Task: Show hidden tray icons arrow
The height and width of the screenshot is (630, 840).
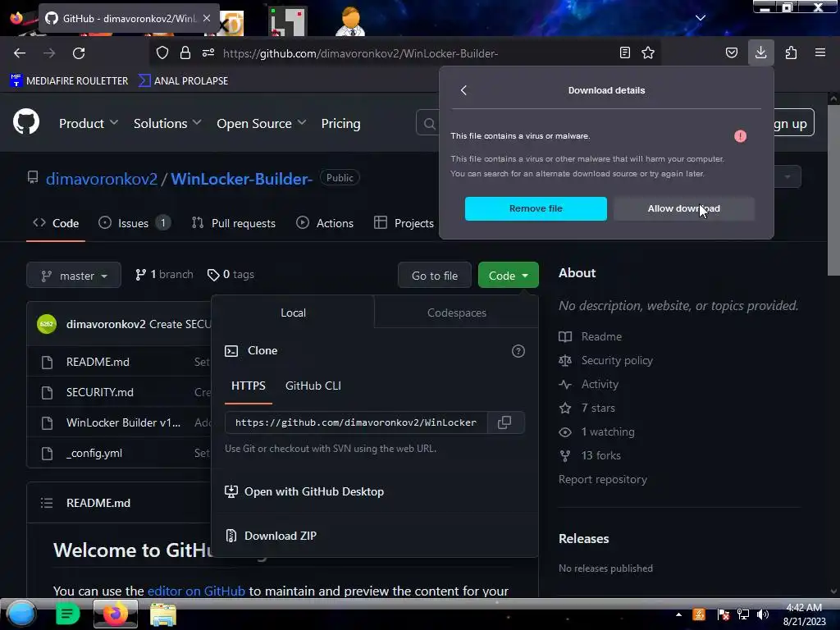Action: click(x=678, y=614)
